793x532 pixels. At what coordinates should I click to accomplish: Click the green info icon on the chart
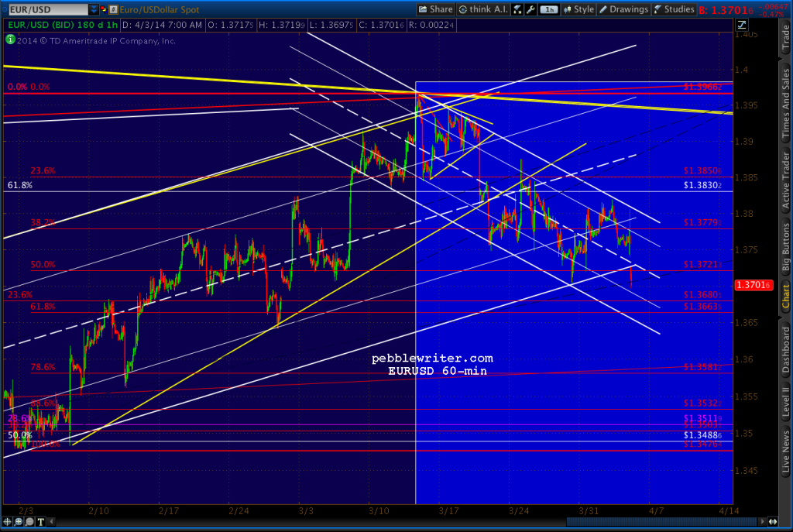coord(11,39)
